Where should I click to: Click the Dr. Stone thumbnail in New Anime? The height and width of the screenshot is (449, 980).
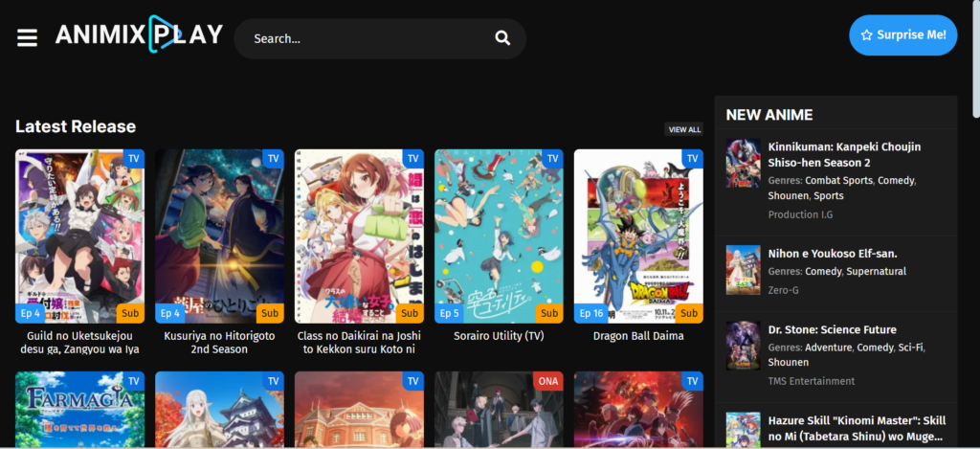743,346
